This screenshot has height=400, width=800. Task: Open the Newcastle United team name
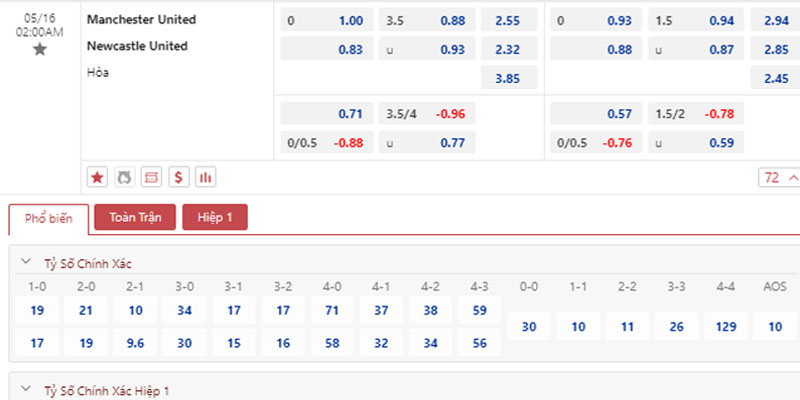[137, 46]
